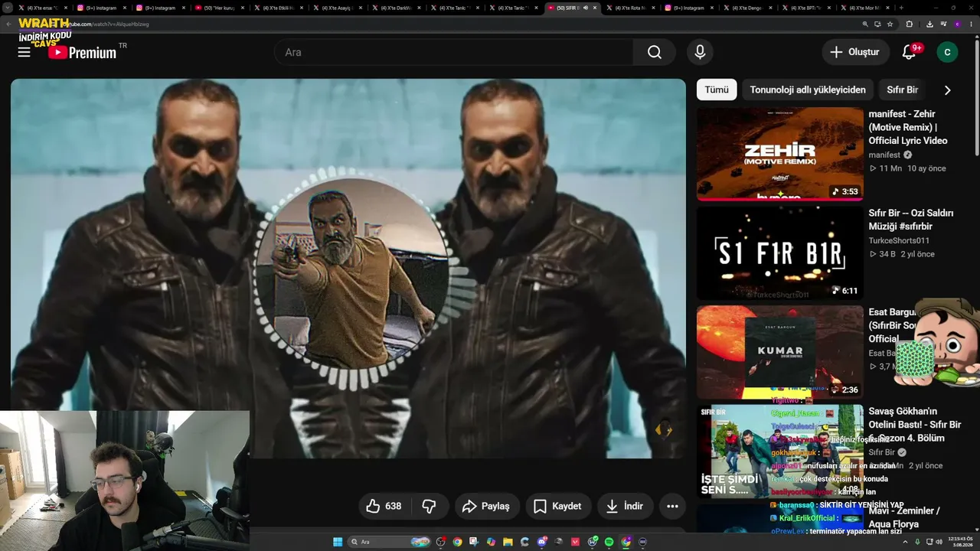
Task: Open the account avatar menu
Action: (947, 52)
